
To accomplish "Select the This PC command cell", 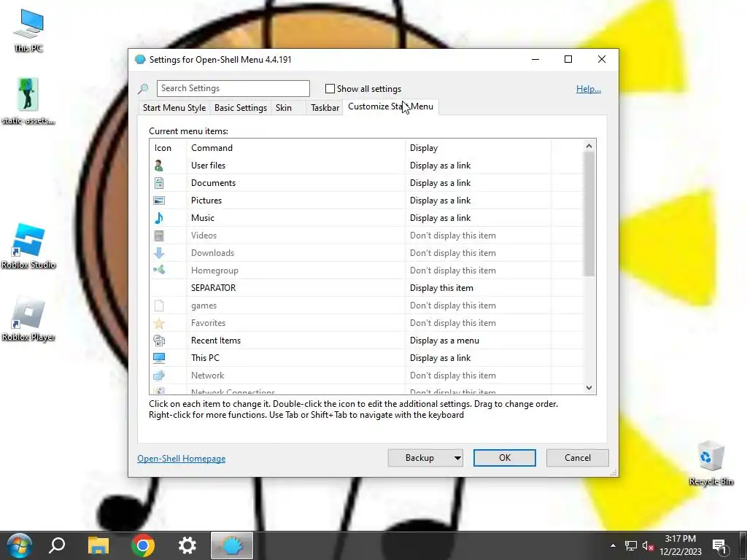I will click(x=296, y=358).
